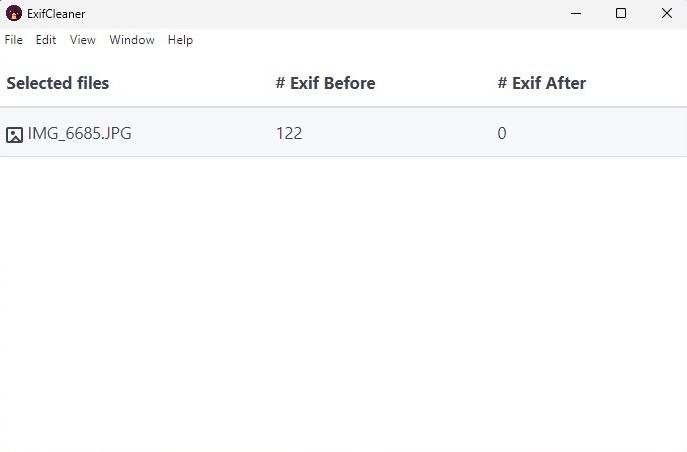Screen dimensions: 687x452
Task: Open the File menu
Action: point(14,40)
